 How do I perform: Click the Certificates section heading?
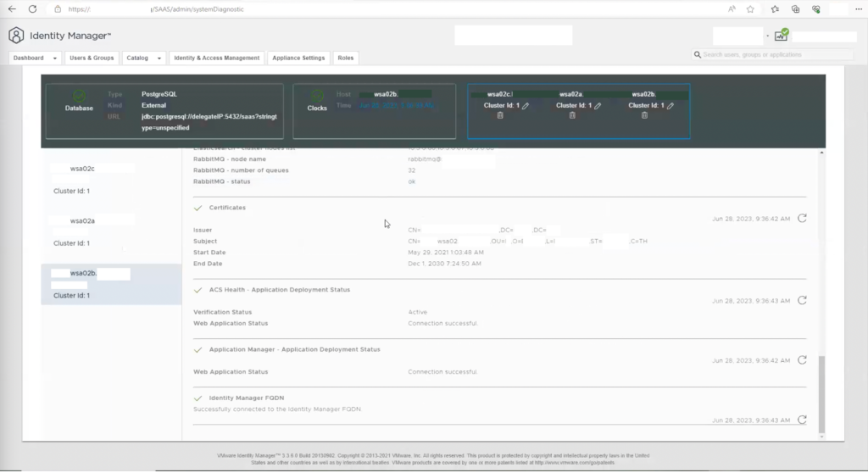pos(227,208)
